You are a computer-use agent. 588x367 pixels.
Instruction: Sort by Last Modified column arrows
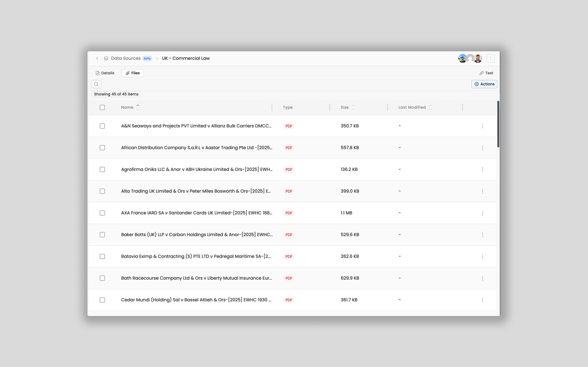tap(430, 107)
